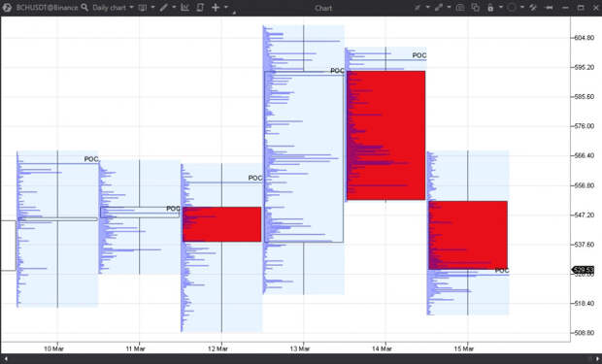Click the POC label on 12 Mar profile

[x=255, y=179]
